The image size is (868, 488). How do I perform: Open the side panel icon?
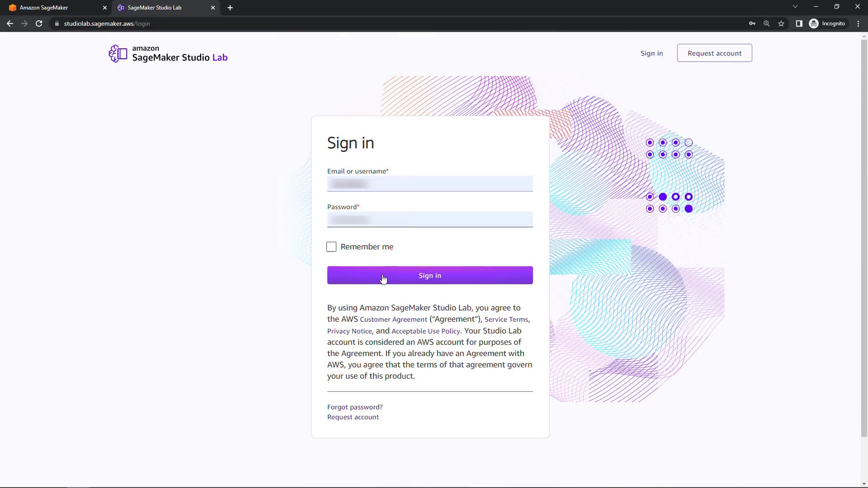coord(799,23)
